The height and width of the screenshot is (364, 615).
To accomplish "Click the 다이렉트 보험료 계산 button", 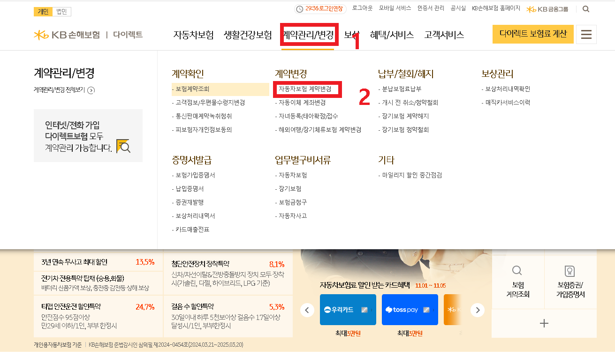I will click(533, 34).
